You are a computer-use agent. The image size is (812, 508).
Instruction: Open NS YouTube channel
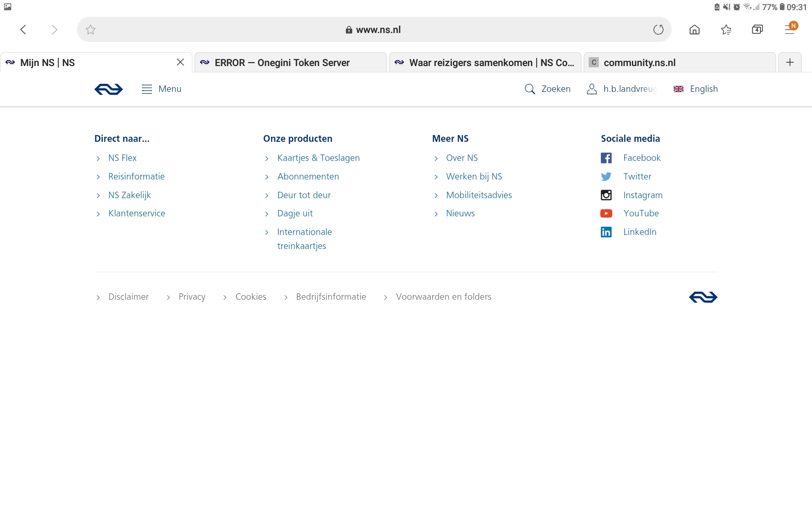click(630, 213)
